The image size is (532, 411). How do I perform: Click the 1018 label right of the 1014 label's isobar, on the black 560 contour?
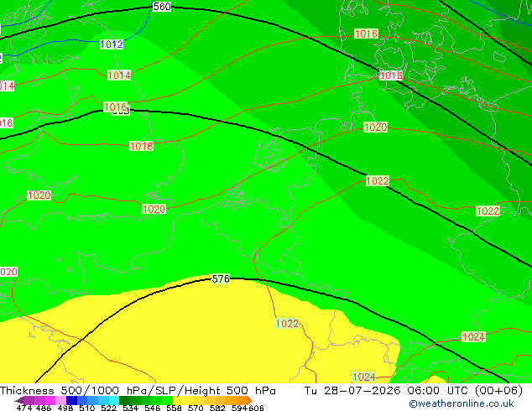[391, 75]
